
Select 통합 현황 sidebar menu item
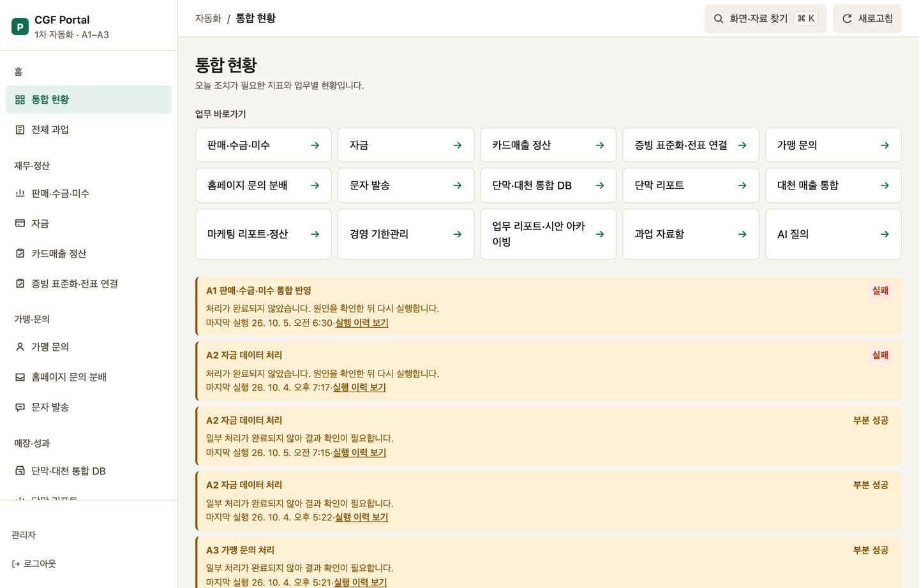(89, 99)
